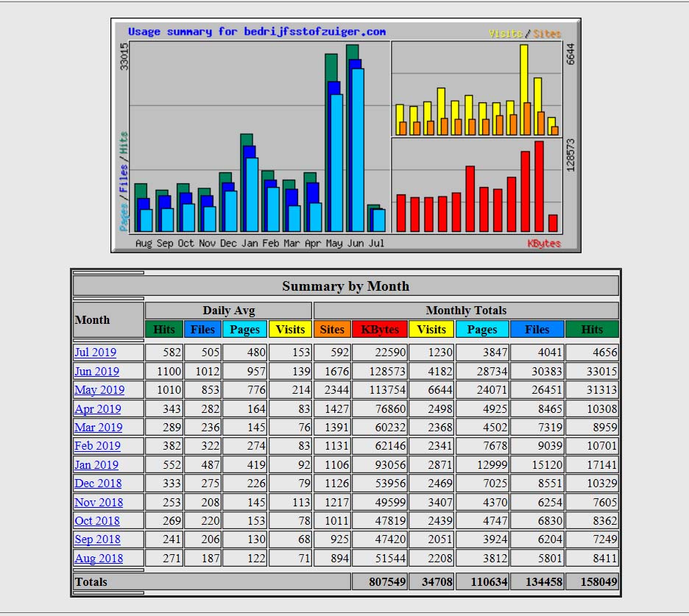Viewport: 689px width, 616px height.
Task: Click the orange 'Sites' legend label above the chart
Action: (x=547, y=33)
